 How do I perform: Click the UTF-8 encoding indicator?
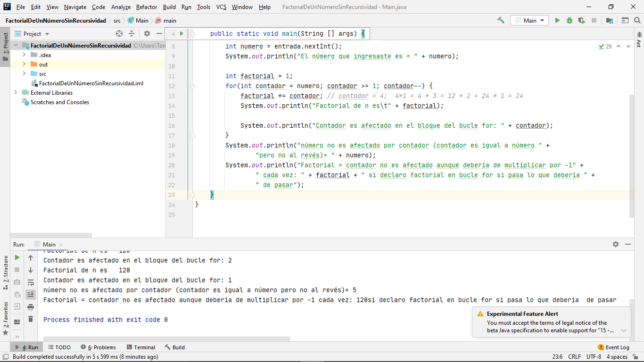click(594, 357)
